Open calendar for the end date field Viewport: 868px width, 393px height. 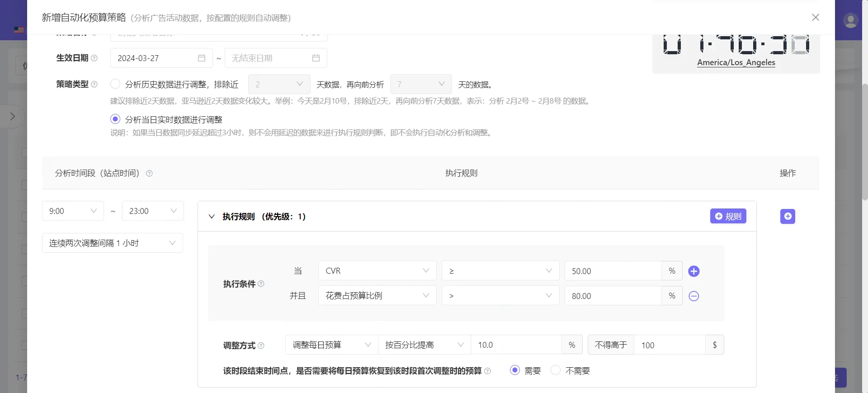coord(316,58)
